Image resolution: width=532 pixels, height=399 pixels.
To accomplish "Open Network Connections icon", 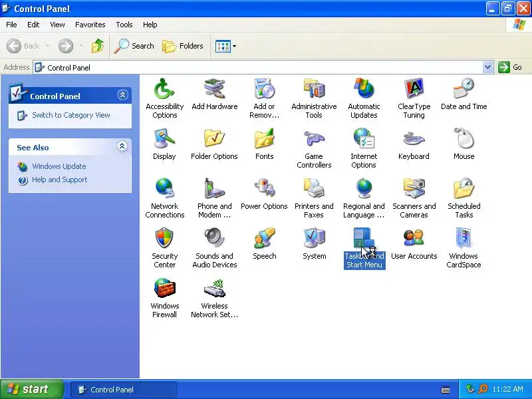I will pyautogui.click(x=164, y=188).
